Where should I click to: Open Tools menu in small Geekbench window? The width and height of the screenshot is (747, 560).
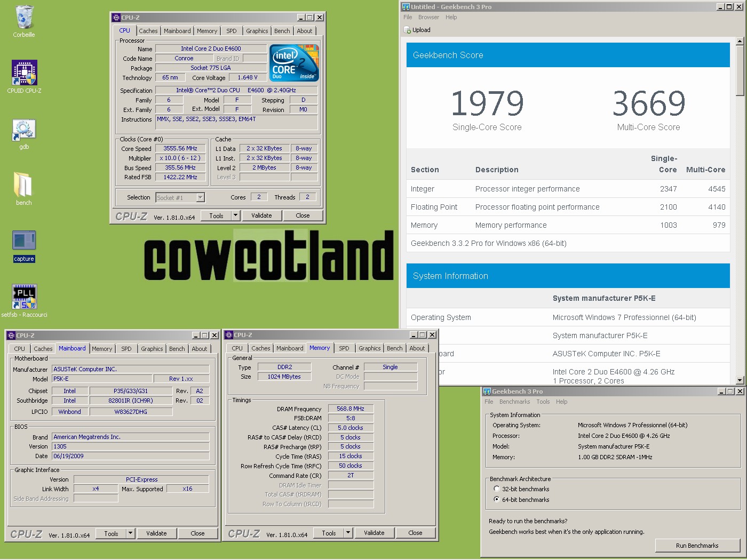(543, 402)
